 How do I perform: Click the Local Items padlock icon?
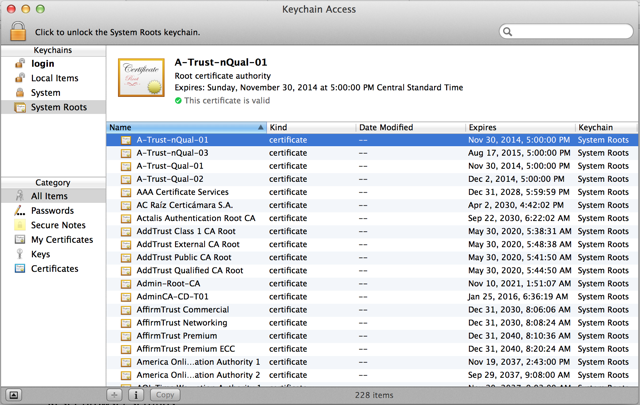pyautogui.click(x=20, y=78)
